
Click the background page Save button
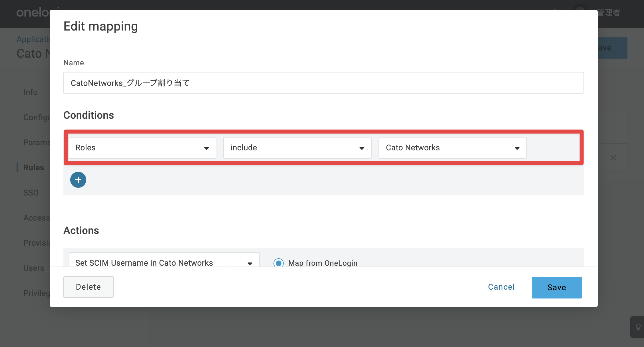coord(613,48)
